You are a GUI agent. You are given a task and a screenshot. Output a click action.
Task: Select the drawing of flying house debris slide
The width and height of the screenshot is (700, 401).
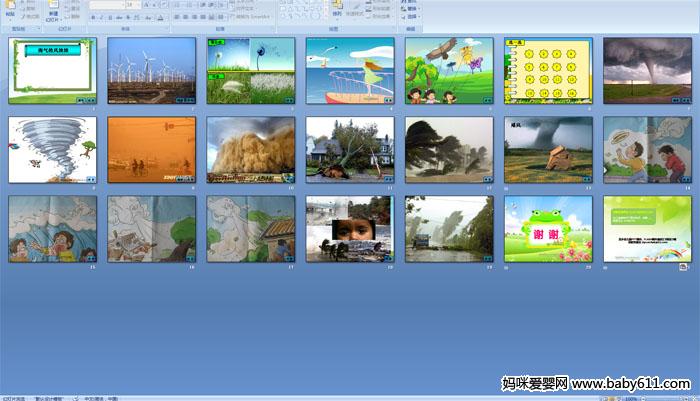(x=151, y=229)
